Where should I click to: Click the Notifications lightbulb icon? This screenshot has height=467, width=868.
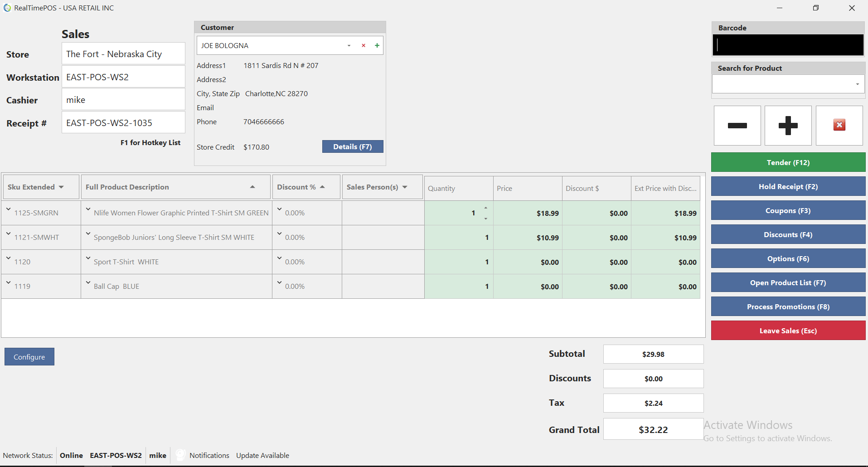[180, 455]
